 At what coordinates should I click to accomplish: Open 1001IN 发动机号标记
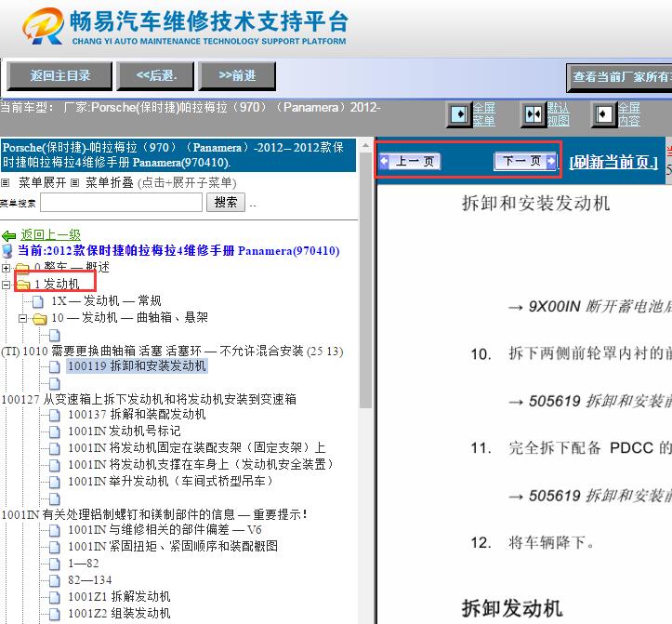pyautogui.click(x=125, y=431)
